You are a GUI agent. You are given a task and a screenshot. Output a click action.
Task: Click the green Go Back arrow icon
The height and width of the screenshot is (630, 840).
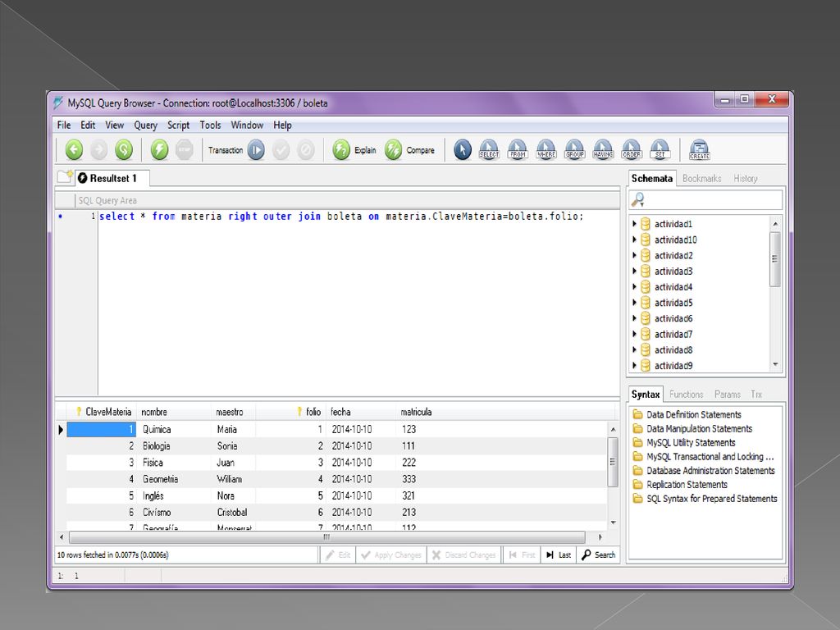pos(74,150)
